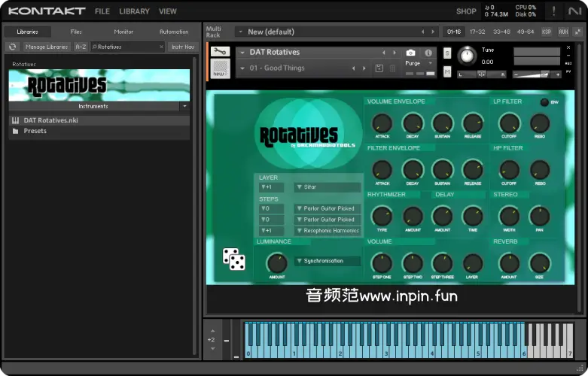Viewport: 588px width, 376px height.
Task: Click the dice randomize icon
Action: click(233, 259)
